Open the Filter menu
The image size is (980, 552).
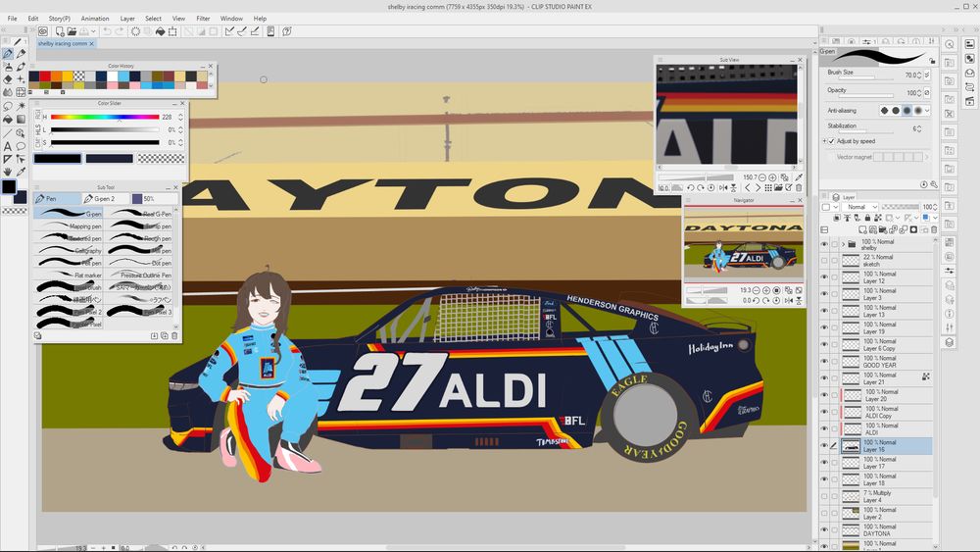point(203,18)
